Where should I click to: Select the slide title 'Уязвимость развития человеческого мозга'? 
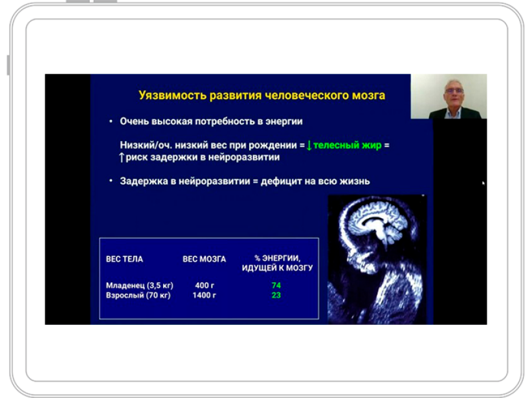pos(261,95)
